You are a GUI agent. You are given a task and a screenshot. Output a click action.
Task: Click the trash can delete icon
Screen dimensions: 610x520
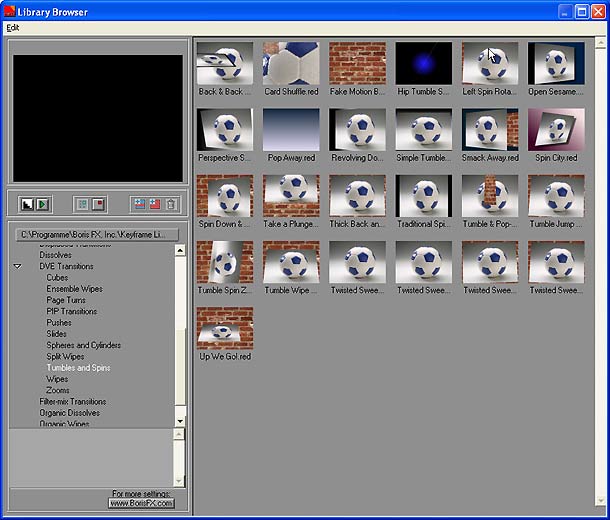point(170,204)
